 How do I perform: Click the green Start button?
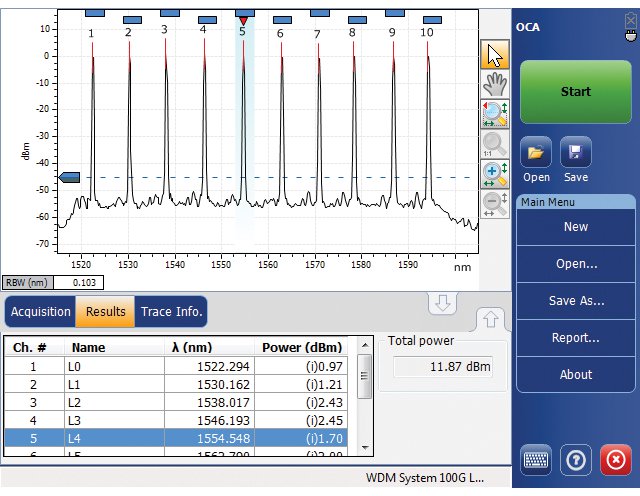coord(576,92)
